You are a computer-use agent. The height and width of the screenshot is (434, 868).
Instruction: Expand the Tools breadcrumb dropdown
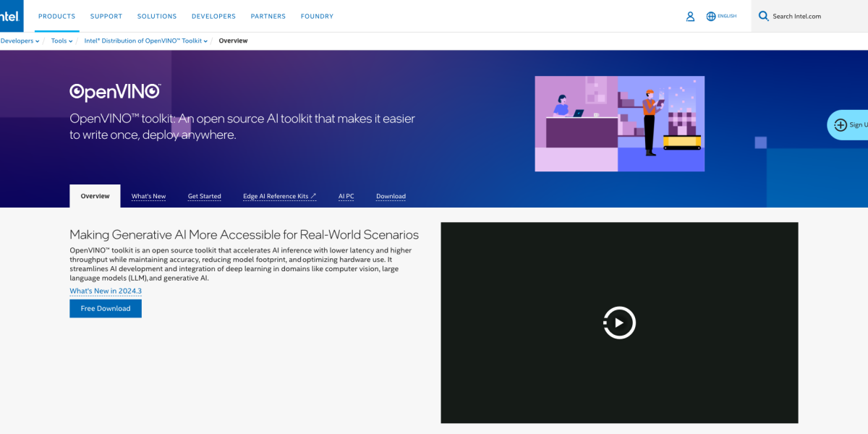click(x=62, y=41)
